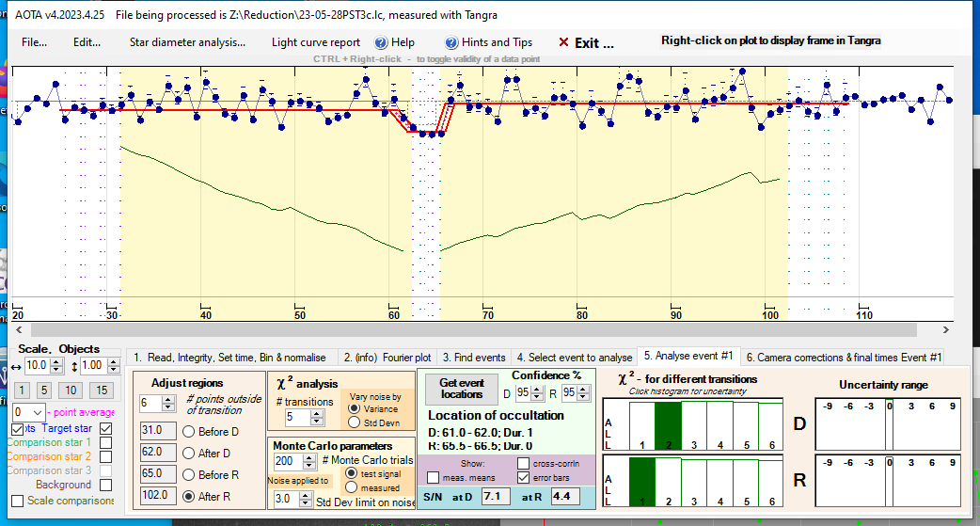Set horizontal scale with the 5 button
Image resolution: width=980 pixels, height=526 pixels.
click(x=44, y=391)
